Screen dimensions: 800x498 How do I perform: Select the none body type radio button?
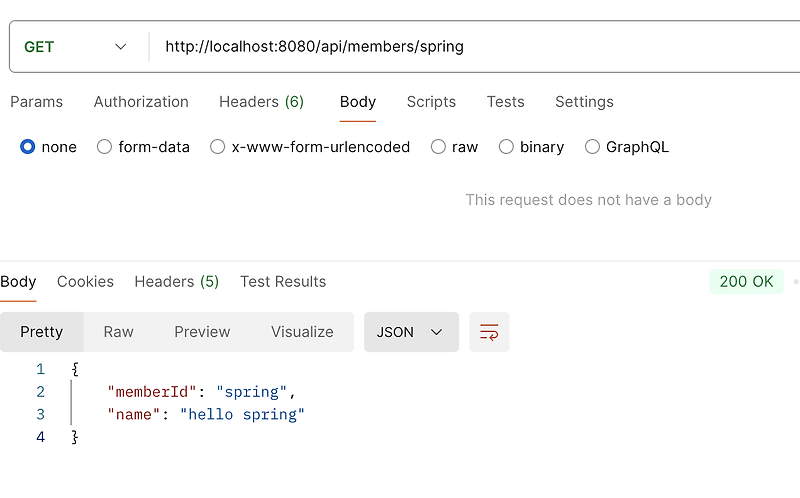[28, 147]
